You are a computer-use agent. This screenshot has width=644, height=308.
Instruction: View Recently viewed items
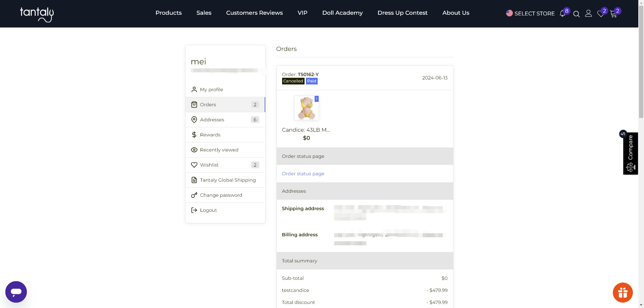click(x=225, y=150)
